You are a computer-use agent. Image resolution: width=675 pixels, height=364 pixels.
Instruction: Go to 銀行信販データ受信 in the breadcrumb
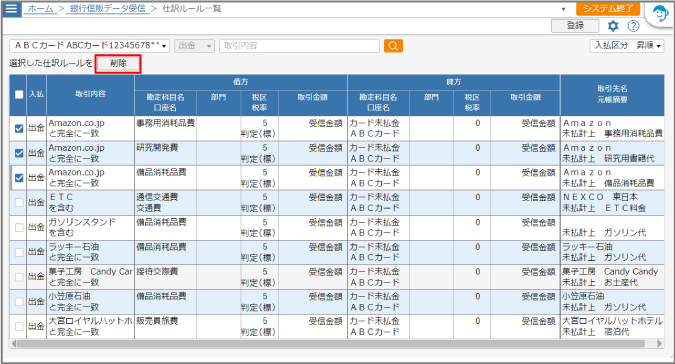tap(107, 9)
